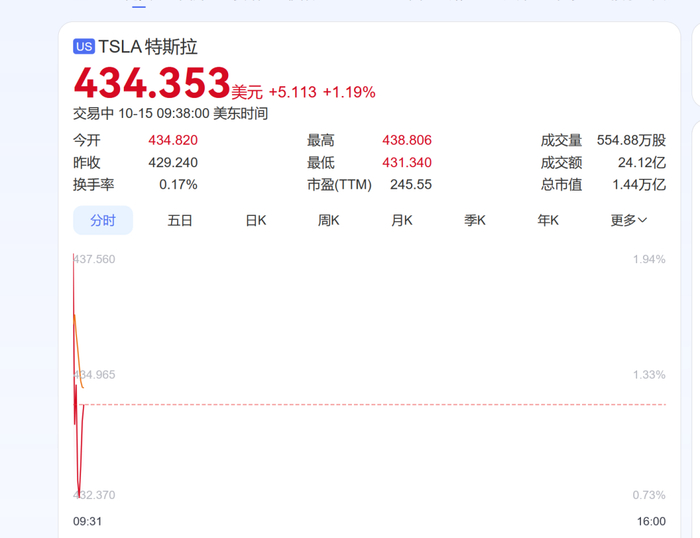
Task: Click the 总市值 market cap value
Action: point(639,184)
